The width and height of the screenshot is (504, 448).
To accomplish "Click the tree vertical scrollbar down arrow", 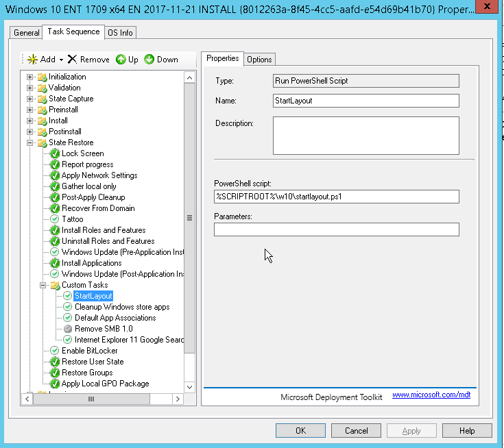I will tap(190, 387).
